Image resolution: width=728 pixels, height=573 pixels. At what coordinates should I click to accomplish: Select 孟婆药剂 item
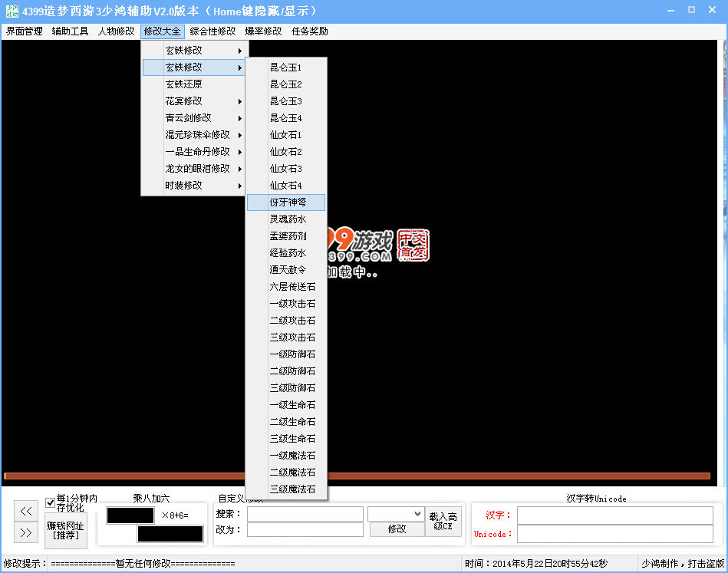tap(286, 236)
